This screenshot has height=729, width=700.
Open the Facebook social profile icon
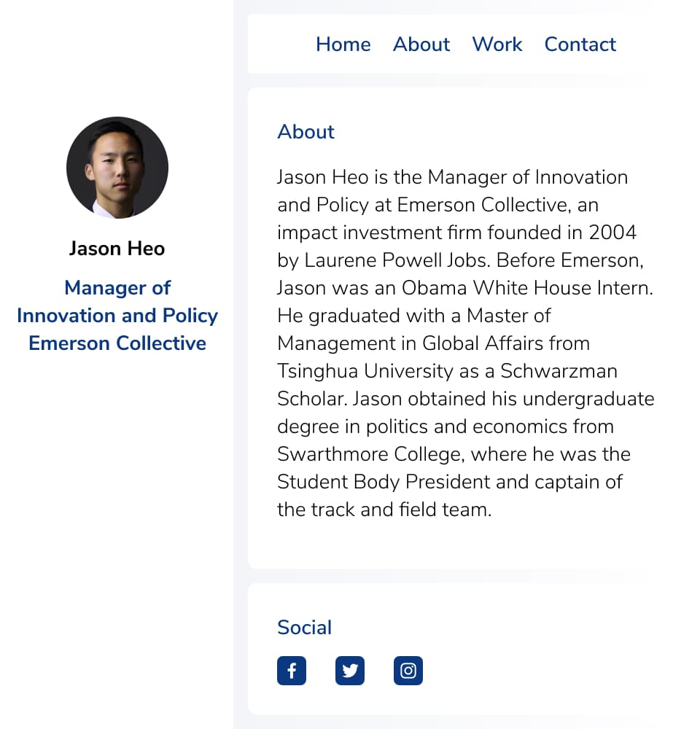(x=292, y=671)
